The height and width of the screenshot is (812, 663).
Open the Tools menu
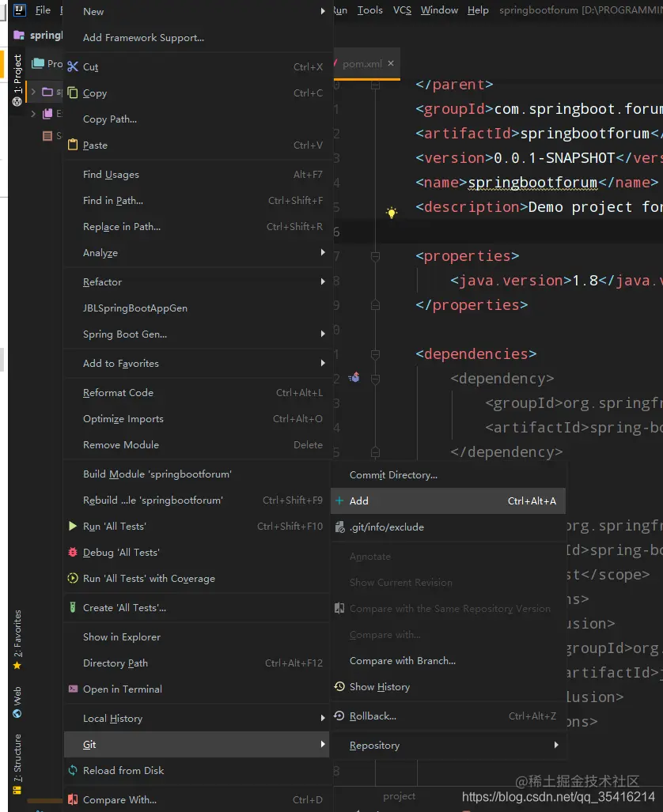pos(369,9)
